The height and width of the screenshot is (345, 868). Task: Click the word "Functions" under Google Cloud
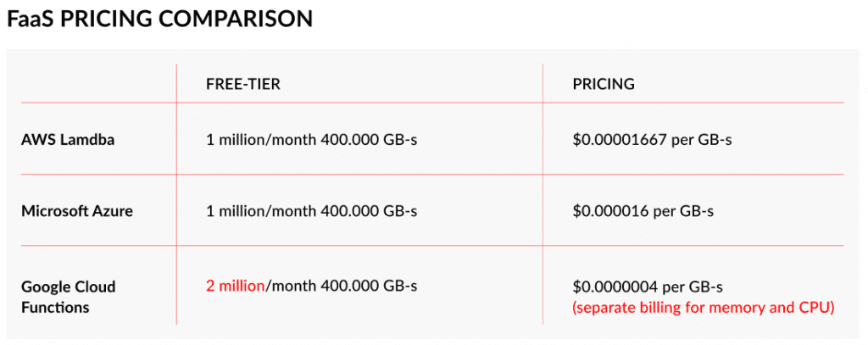(x=56, y=307)
